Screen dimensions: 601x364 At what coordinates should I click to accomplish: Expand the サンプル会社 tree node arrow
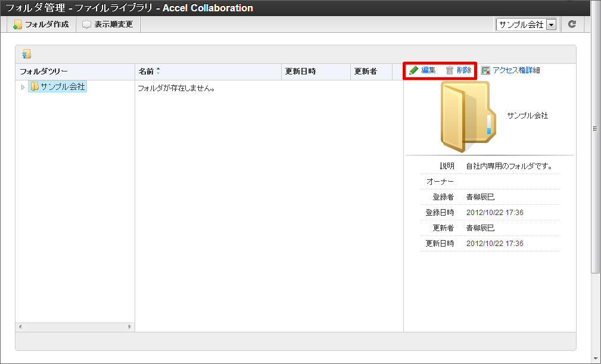click(x=23, y=88)
